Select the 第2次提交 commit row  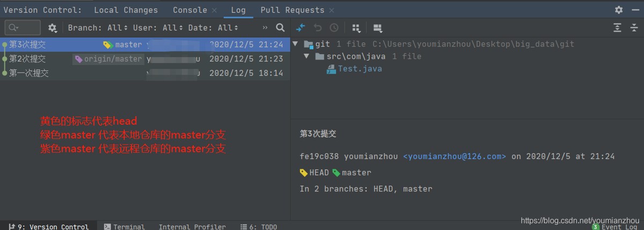[28, 59]
